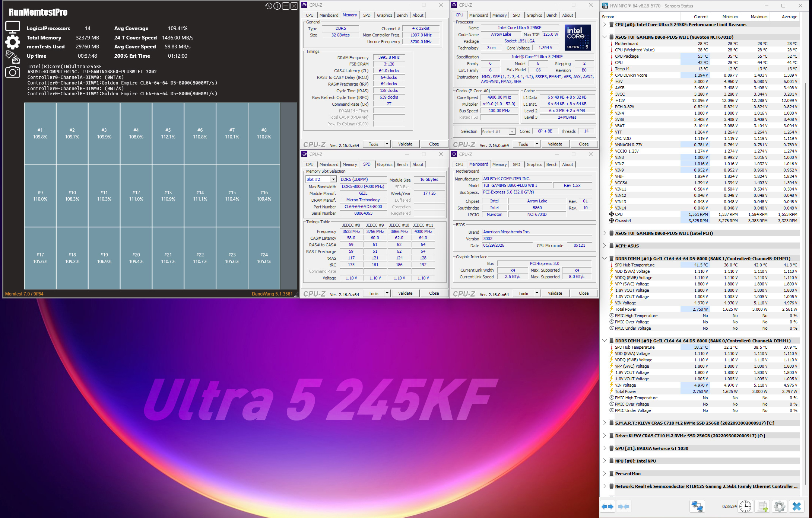This screenshot has width=812, height=518.
Task: Expand the PresentMon sensor group
Action: [605, 474]
